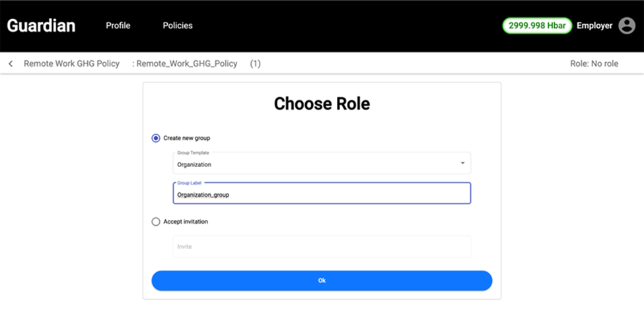This screenshot has height=311, width=644.
Task: Go back using the left chevron arrow
Action: coord(11,64)
